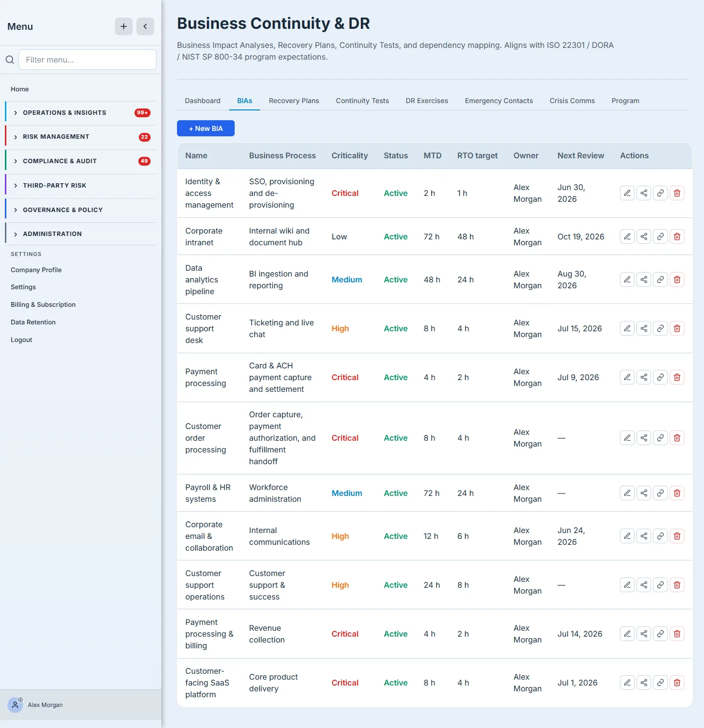
Task: Expand Third-Party Risk section
Action: coord(81,186)
